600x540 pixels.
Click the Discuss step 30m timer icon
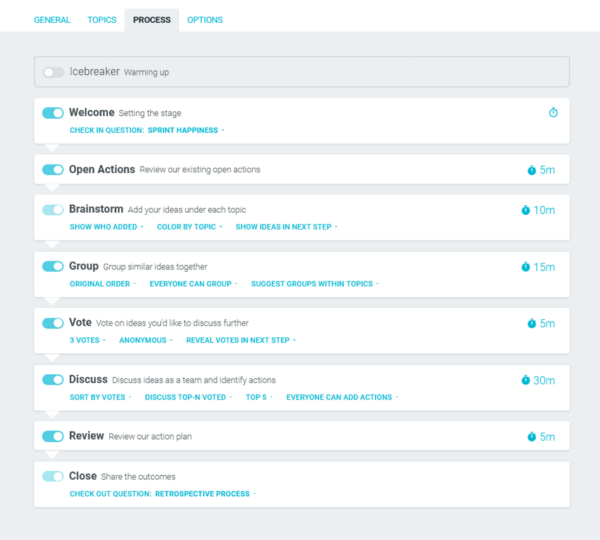coord(526,380)
